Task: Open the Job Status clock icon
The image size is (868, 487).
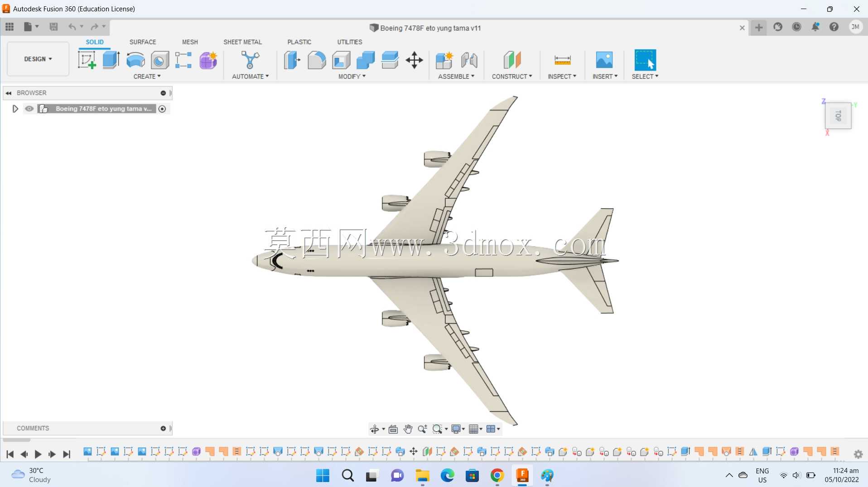Action: (x=796, y=27)
